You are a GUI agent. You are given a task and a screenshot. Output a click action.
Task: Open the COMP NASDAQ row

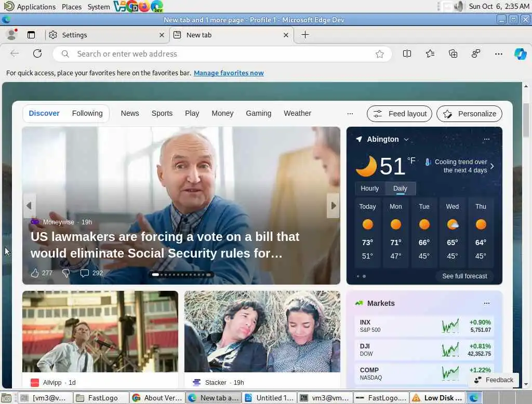tap(424, 373)
